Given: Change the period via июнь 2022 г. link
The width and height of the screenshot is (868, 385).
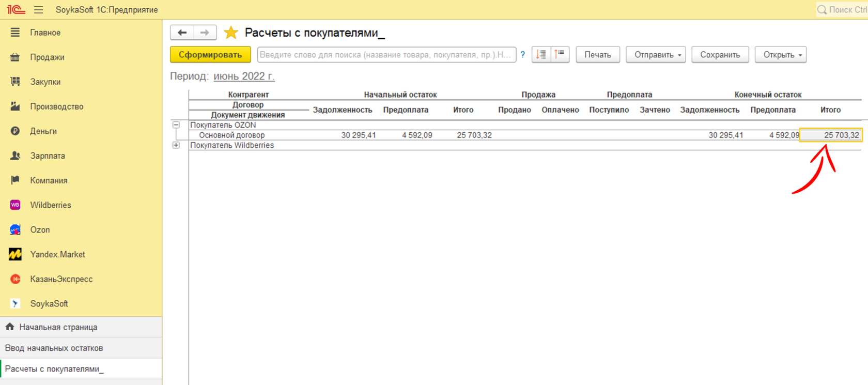Looking at the screenshot, I should [x=244, y=76].
